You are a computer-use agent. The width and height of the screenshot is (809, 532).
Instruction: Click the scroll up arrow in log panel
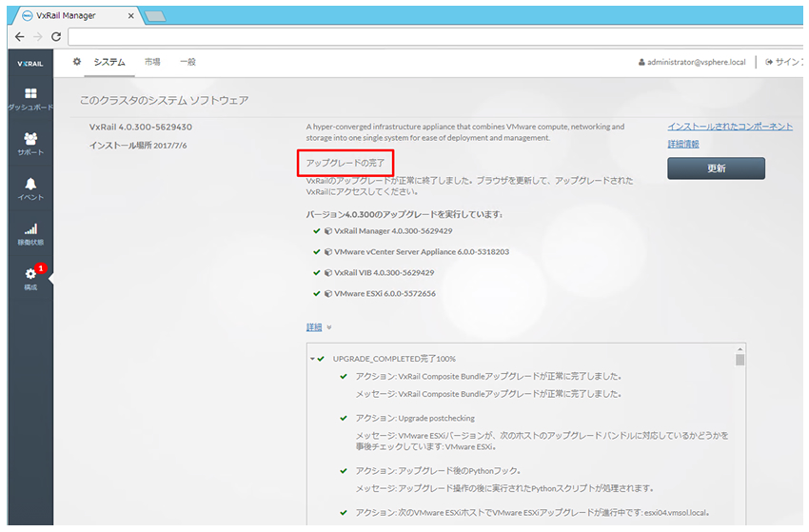(x=740, y=349)
